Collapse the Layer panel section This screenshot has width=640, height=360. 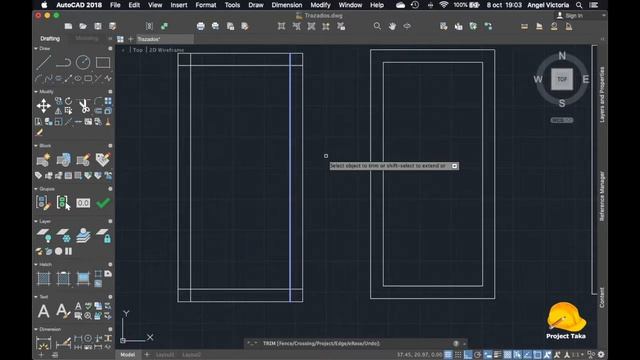(x=36, y=221)
